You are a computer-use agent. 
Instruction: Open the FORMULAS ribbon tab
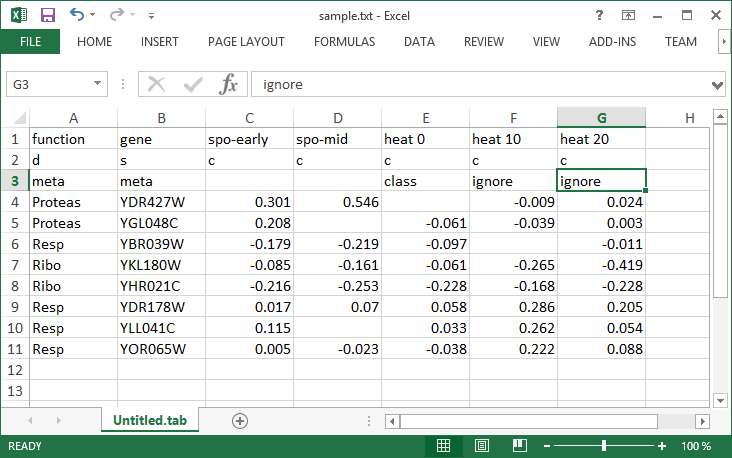tap(344, 42)
